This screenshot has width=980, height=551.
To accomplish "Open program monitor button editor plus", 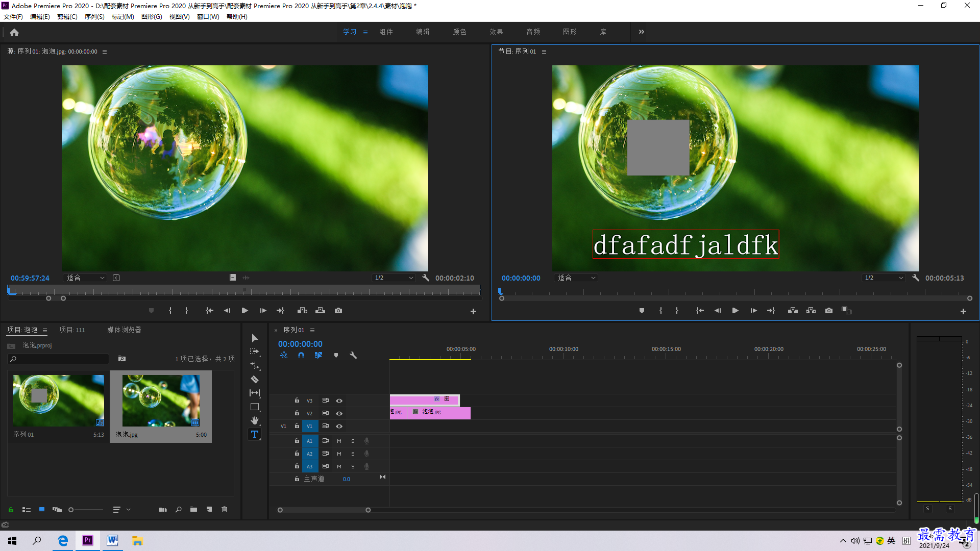I will pos(963,311).
